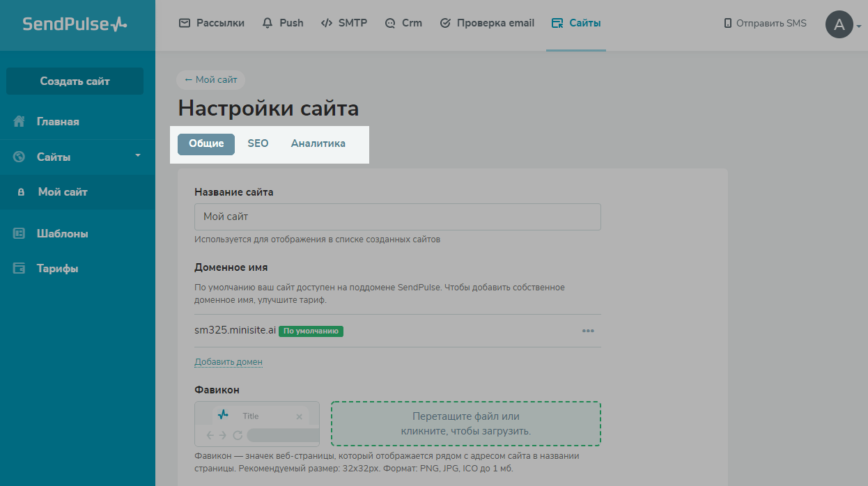This screenshot has width=868, height=486.
Task: Click the site name input field
Action: coord(397,217)
